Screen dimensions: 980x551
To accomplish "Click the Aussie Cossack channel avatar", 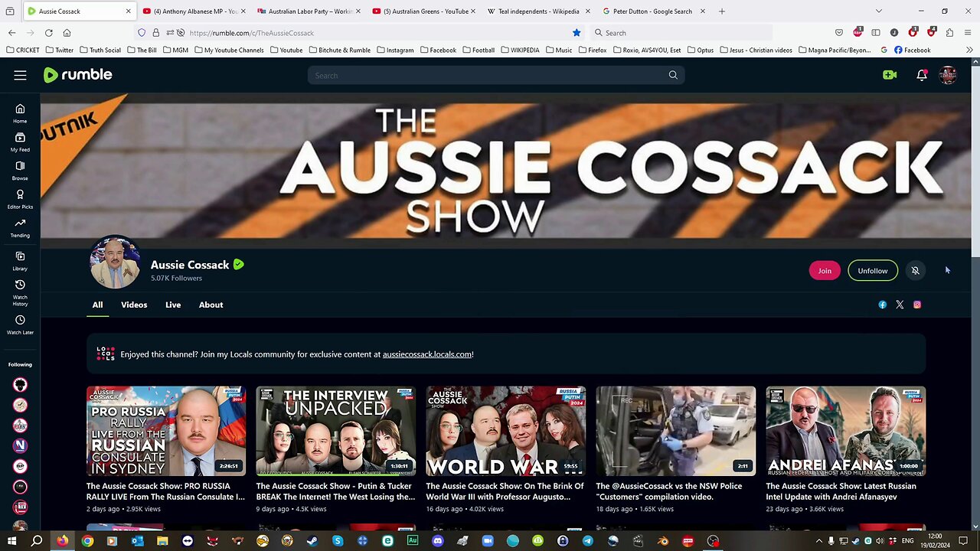I will [x=115, y=262].
